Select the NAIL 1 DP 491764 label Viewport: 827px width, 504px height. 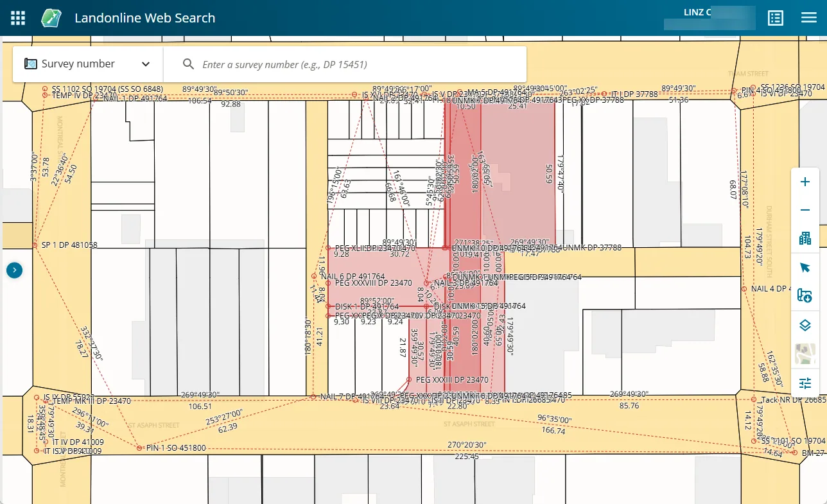[135, 99]
